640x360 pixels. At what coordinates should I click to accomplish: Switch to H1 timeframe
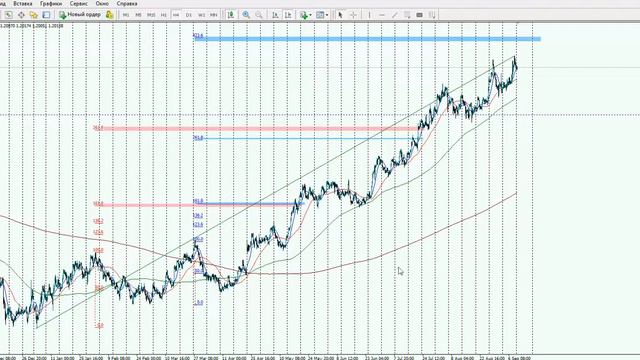pos(164,15)
